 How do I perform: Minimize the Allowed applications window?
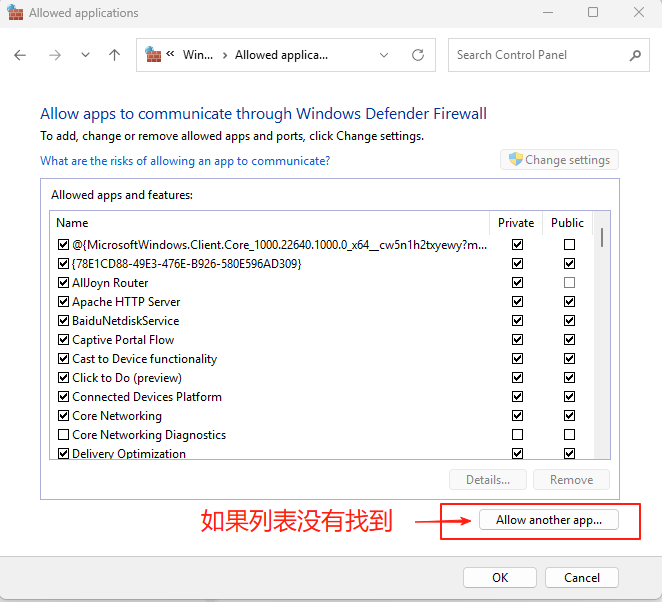[548, 13]
